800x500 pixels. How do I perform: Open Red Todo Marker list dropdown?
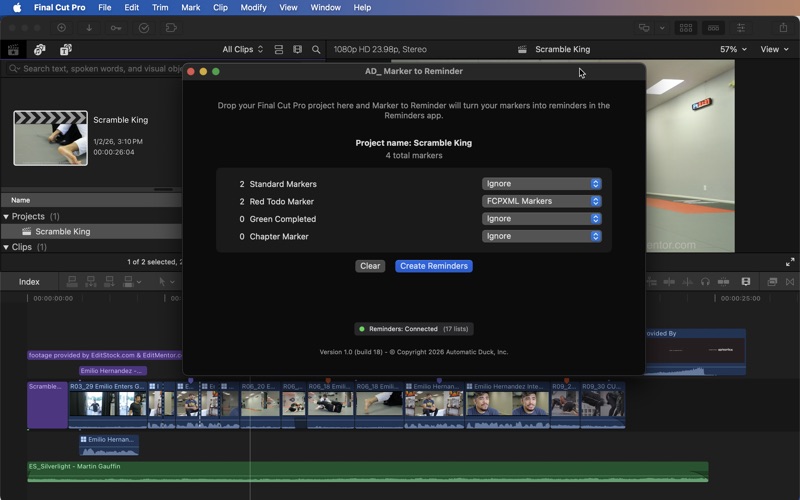pos(541,201)
